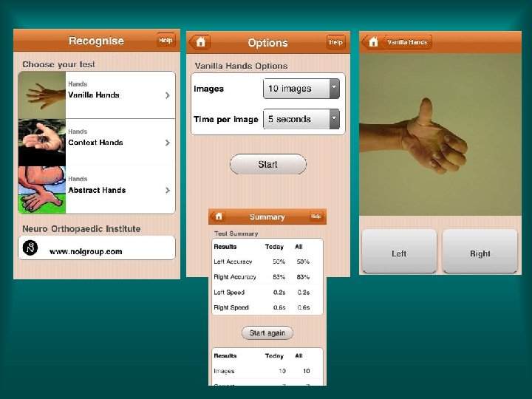Click the Vanilla Hands back breadcrumb
This screenshot has width=532, height=399.
[x=407, y=42]
